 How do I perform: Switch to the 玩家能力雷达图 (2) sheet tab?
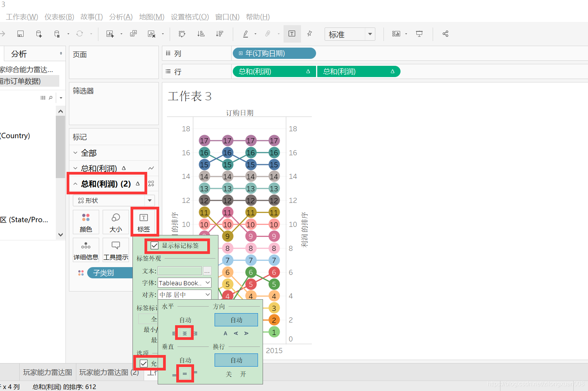point(109,372)
